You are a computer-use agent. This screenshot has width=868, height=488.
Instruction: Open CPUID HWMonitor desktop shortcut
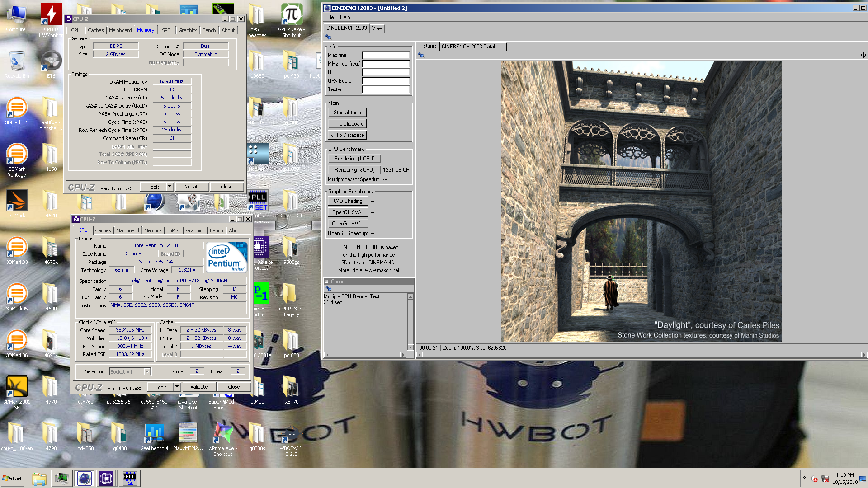click(51, 20)
